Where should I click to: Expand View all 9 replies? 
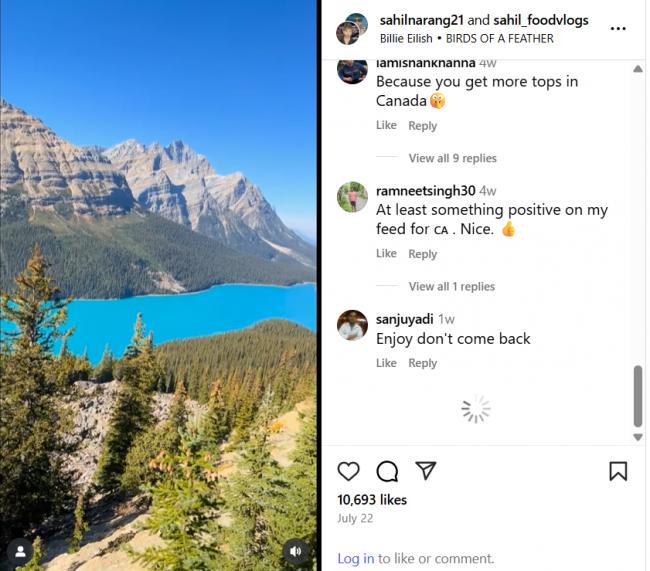(452, 158)
